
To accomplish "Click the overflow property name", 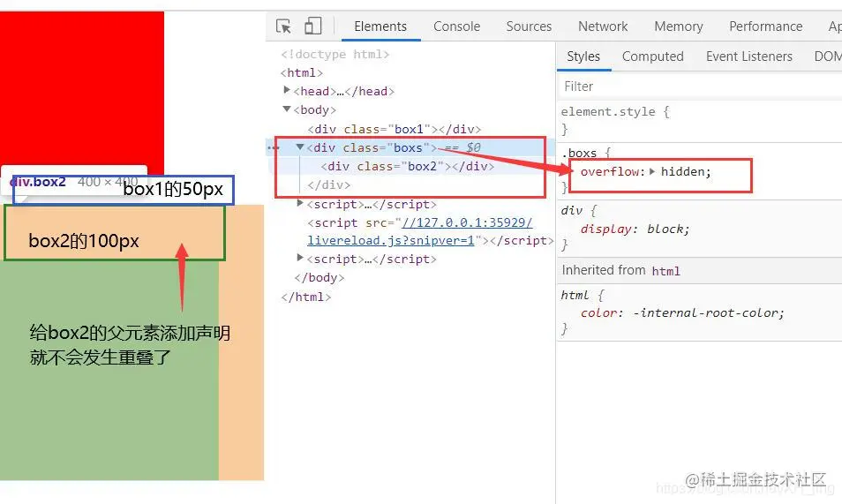I will click(x=610, y=171).
